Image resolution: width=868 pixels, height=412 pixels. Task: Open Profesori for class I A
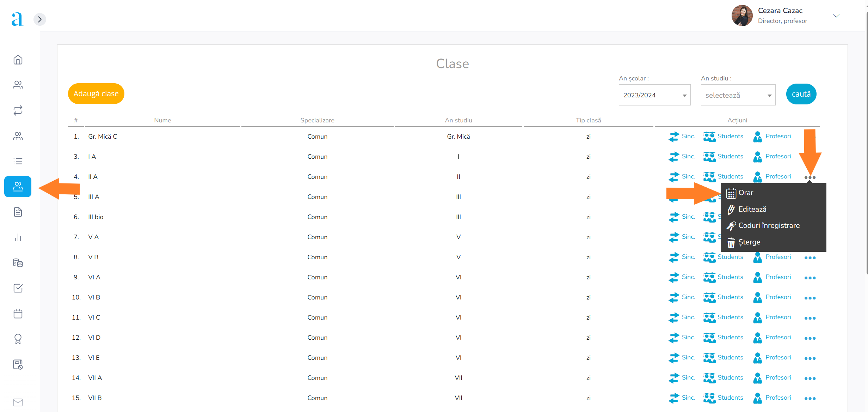tap(772, 157)
